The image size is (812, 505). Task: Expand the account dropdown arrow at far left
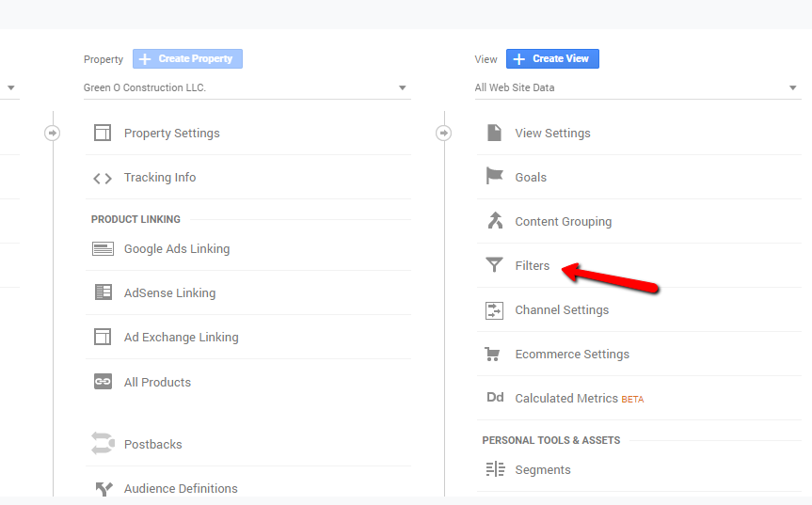tap(11, 88)
